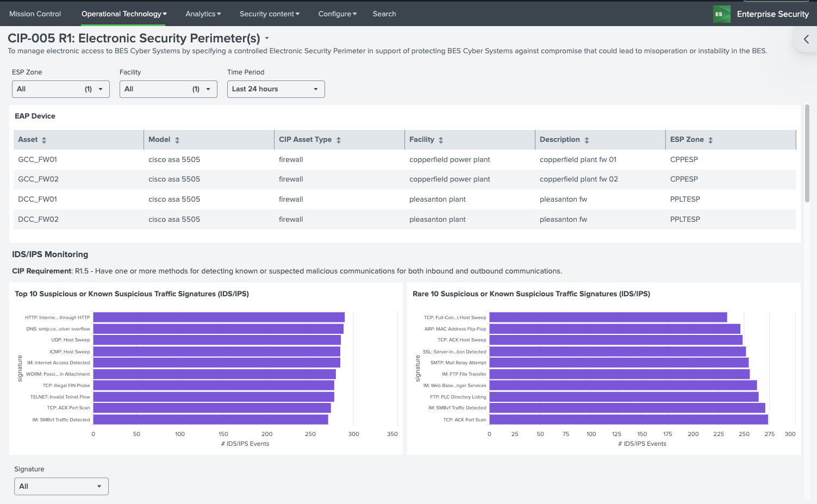Viewport: 817px width, 504px height.
Task: Sort by CIP Asset Type arrows
Action: point(339,140)
